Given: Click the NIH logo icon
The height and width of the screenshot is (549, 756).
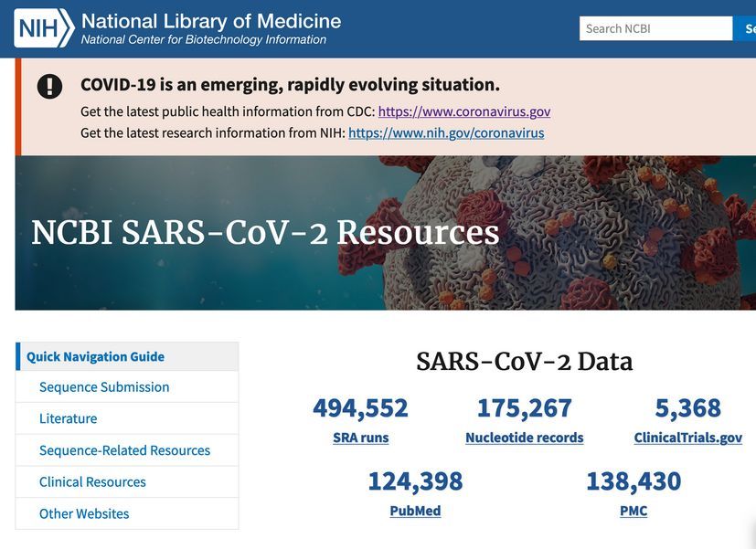Looking at the screenshot, I should (44, 28).
